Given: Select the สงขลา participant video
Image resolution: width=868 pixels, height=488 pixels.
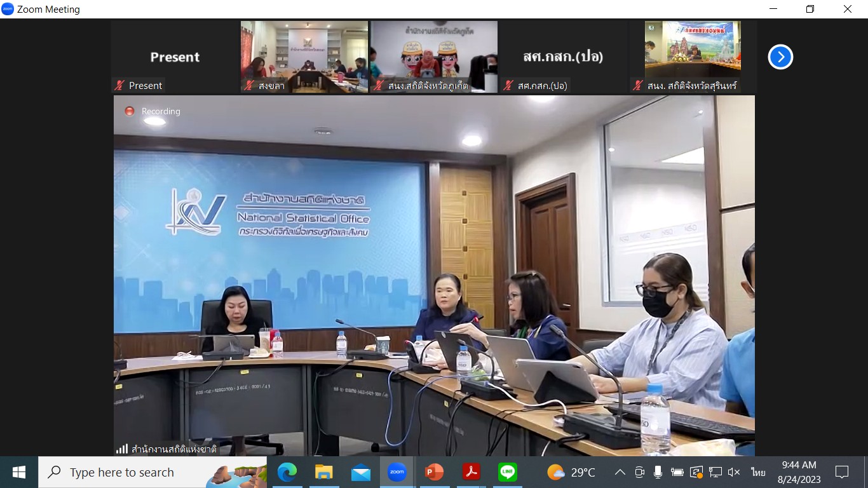Looking at the screenshot, I should point(304,57).
